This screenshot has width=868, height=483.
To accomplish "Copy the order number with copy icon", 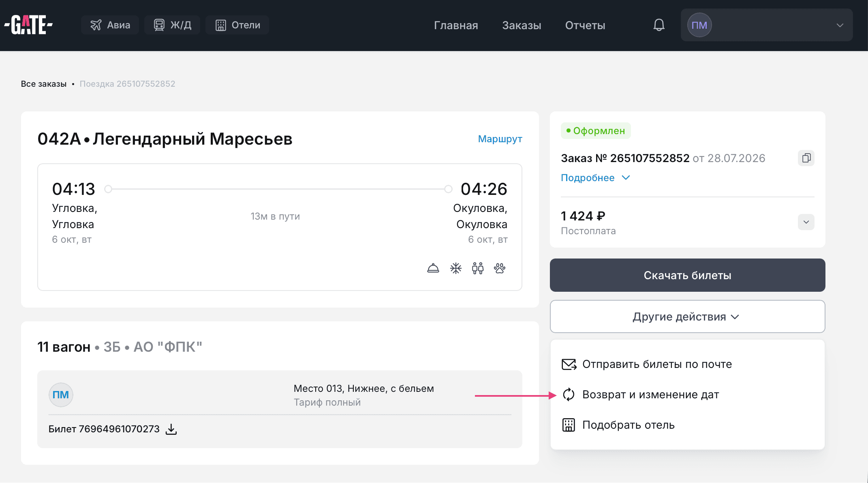I will coord(806,158).
